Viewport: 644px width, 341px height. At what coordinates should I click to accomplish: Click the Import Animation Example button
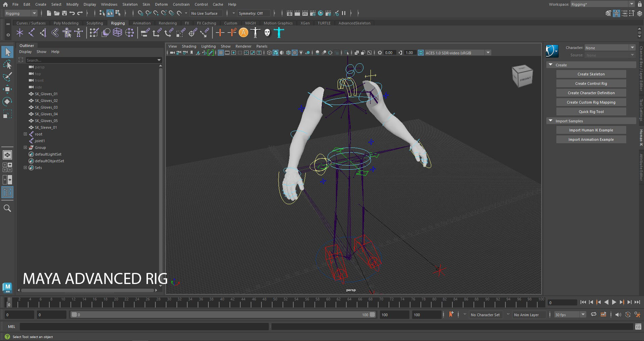591,139
